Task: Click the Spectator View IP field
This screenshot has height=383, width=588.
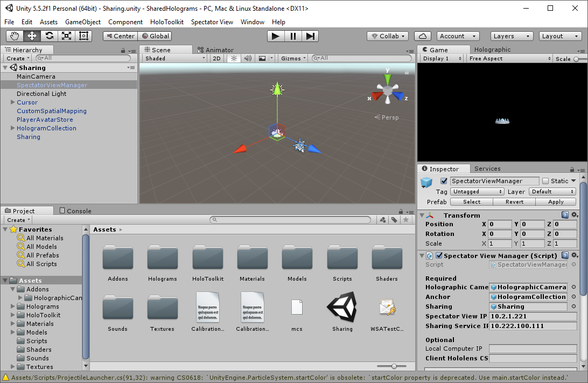Action: tap(533, 316)
